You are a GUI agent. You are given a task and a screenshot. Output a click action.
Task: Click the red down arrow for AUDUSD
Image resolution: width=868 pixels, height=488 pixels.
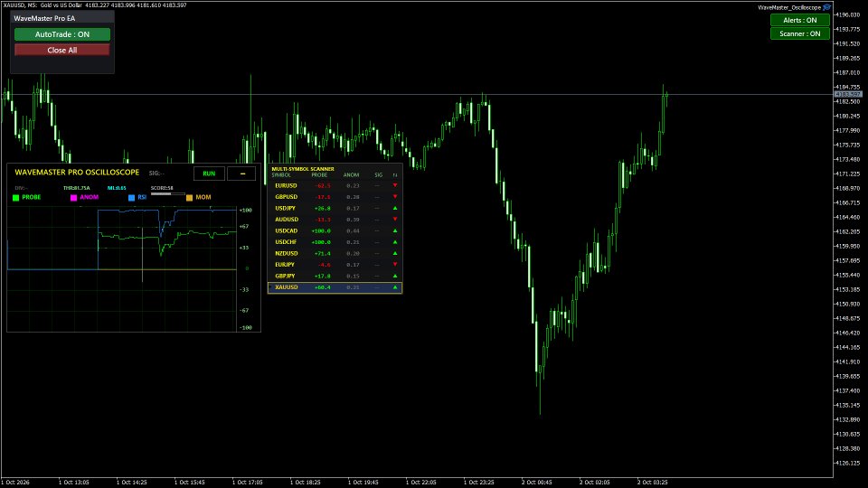click(x=395, y=220)
